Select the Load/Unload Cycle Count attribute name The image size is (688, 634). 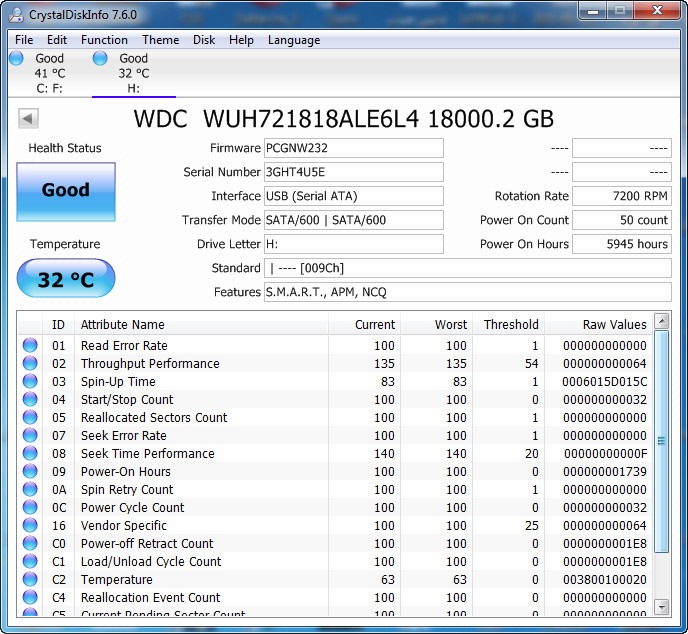tap(151, 562)
